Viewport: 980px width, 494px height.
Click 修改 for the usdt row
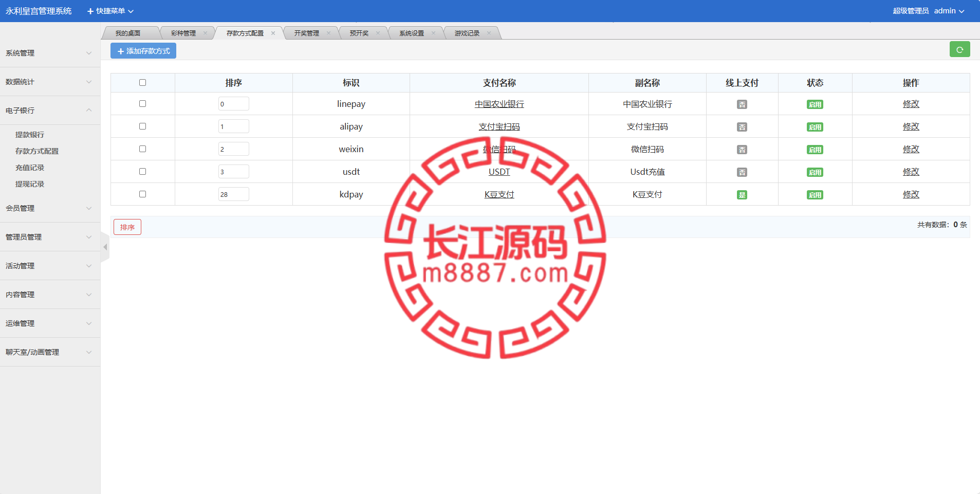[x=911, y=172]
